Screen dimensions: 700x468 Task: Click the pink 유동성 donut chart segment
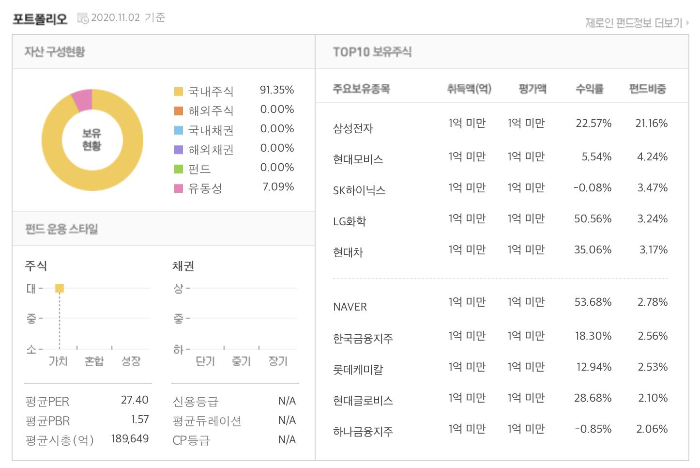(83, 100)
